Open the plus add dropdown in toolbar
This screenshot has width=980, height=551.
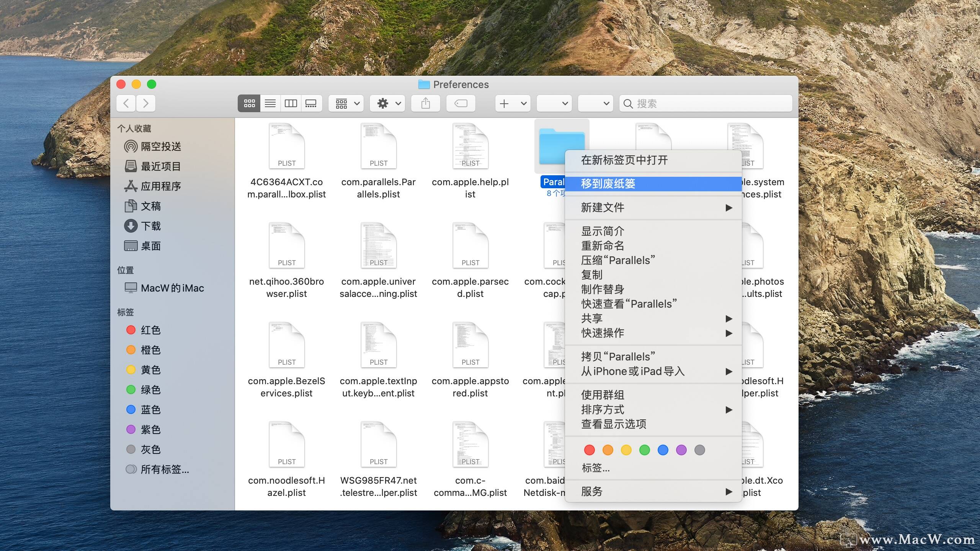click(513, 103)
